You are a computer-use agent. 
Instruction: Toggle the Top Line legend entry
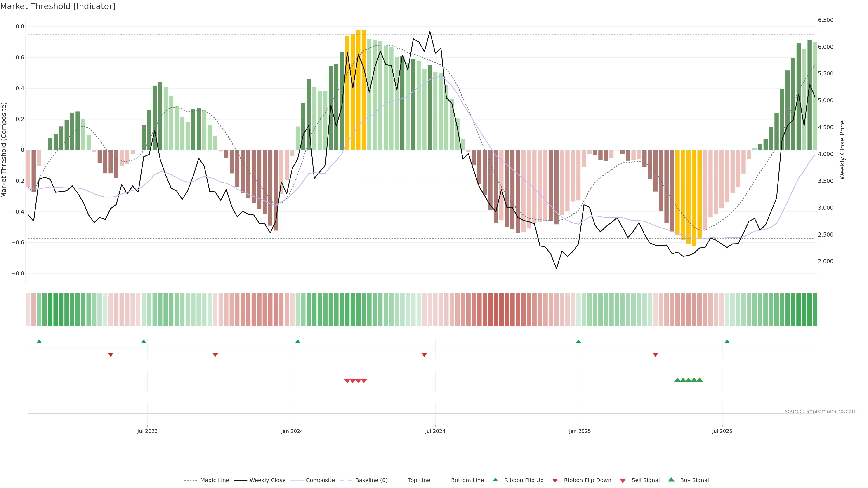tap(419, 480)
